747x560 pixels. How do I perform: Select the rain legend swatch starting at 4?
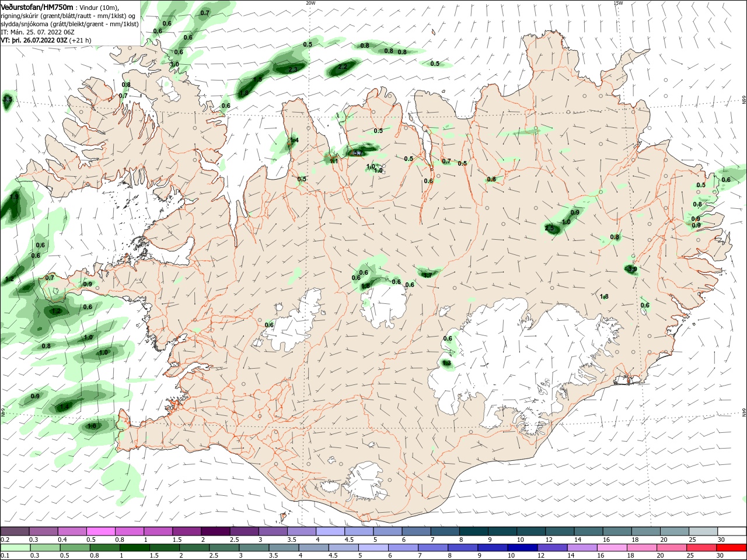[313, 548]
